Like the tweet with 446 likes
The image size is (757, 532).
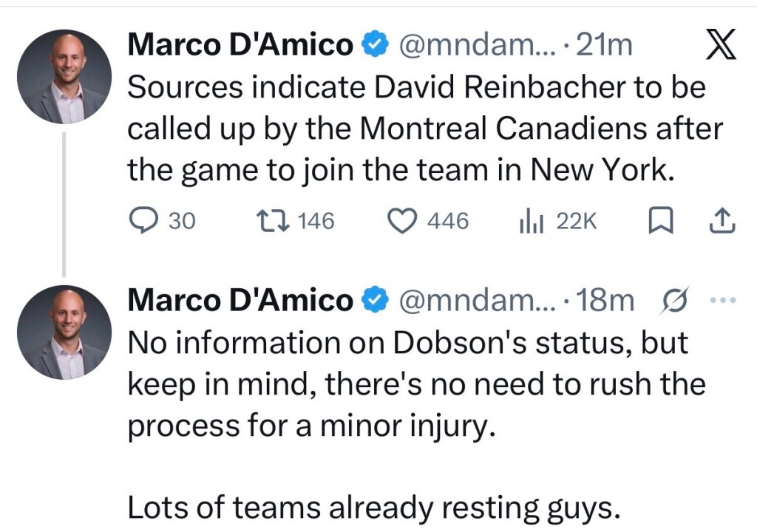pyautogui.click(x=403, y=221)
